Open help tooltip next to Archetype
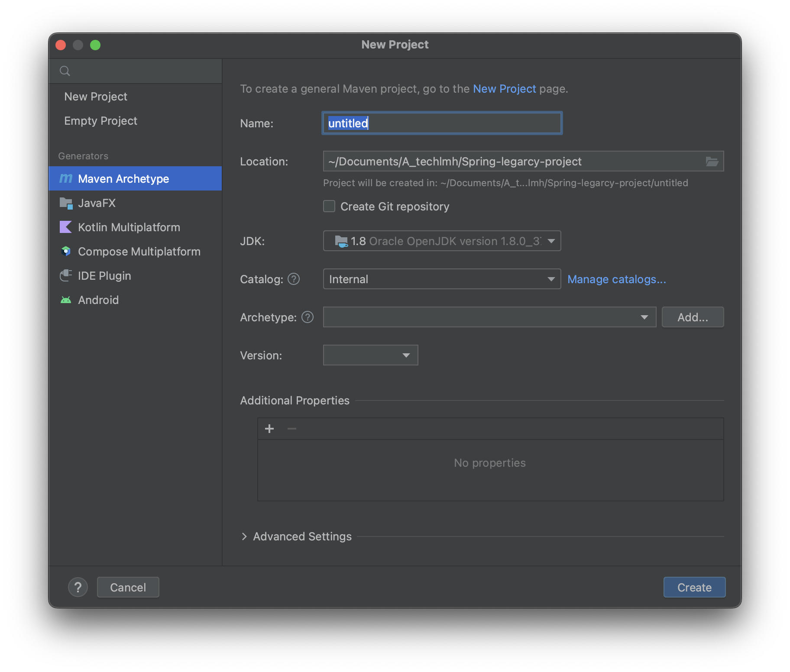 click(x=308, y=317)
